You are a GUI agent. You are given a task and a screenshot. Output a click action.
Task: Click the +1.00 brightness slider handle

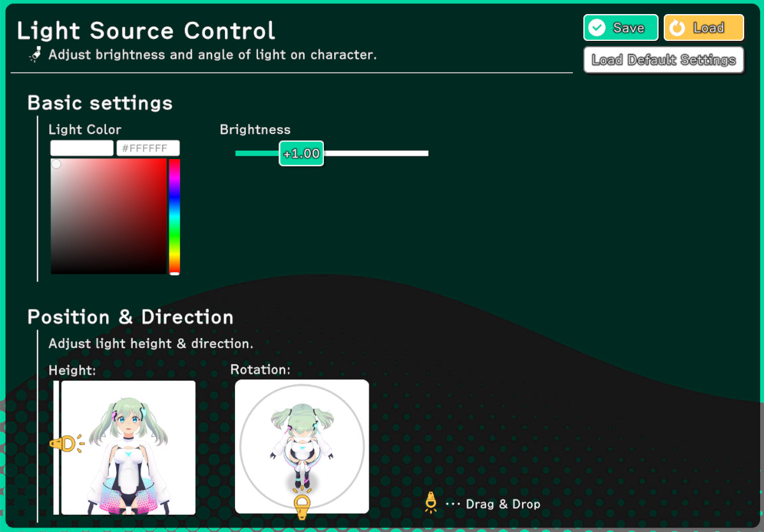coord(302,153)
